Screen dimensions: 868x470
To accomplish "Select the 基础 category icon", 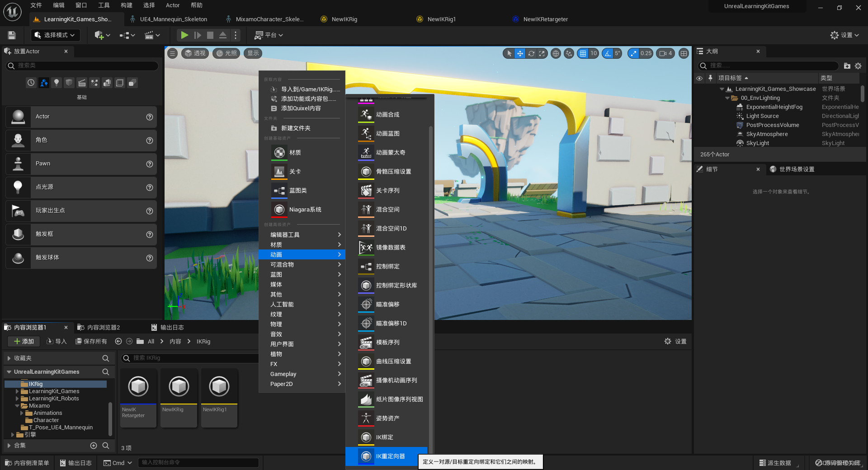I will tap(44, 83).
